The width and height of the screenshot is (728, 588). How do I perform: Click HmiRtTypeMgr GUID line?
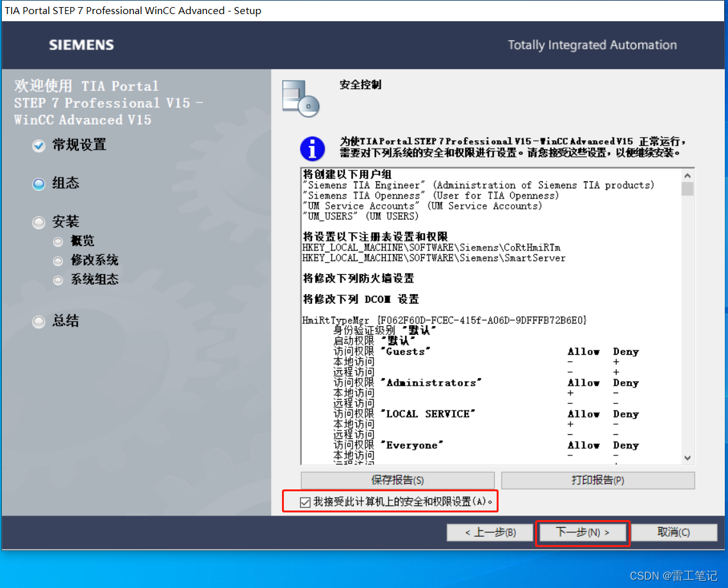(444, 320)
